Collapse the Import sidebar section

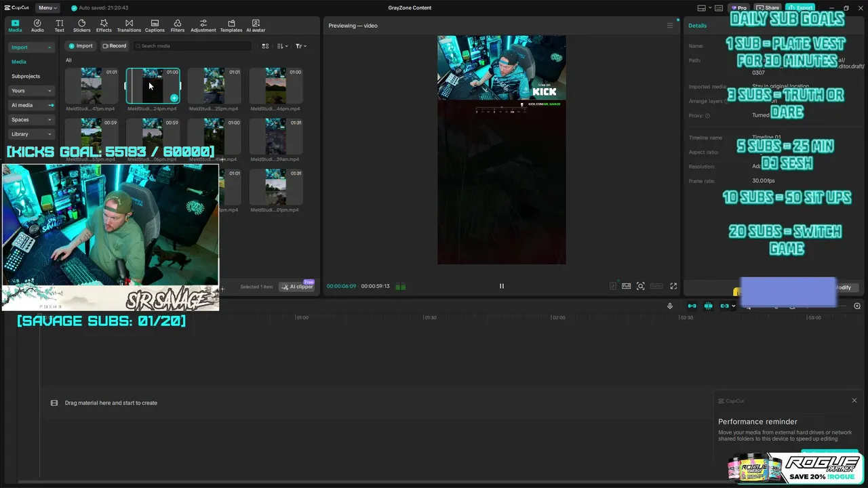coord(31,47)
